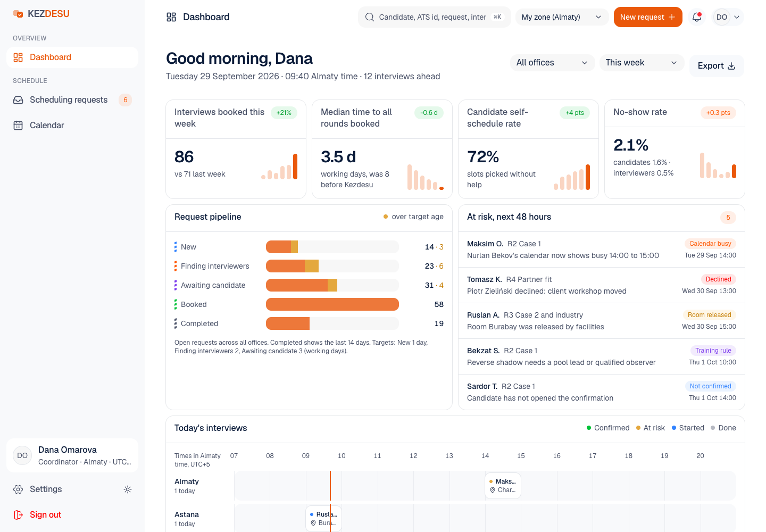766x532 pixels.
Task: Click the Maks... interview on Almaty timeline
Action: point(503,486)
